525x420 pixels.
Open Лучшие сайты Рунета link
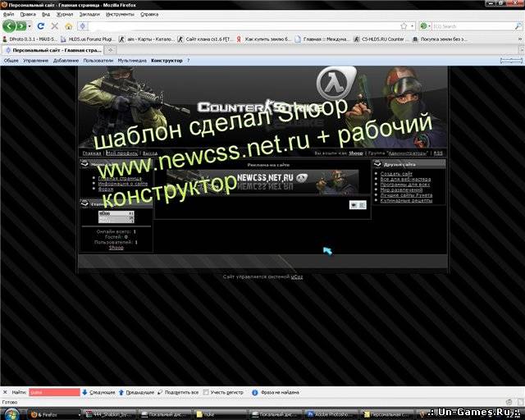tap(406, 195)
